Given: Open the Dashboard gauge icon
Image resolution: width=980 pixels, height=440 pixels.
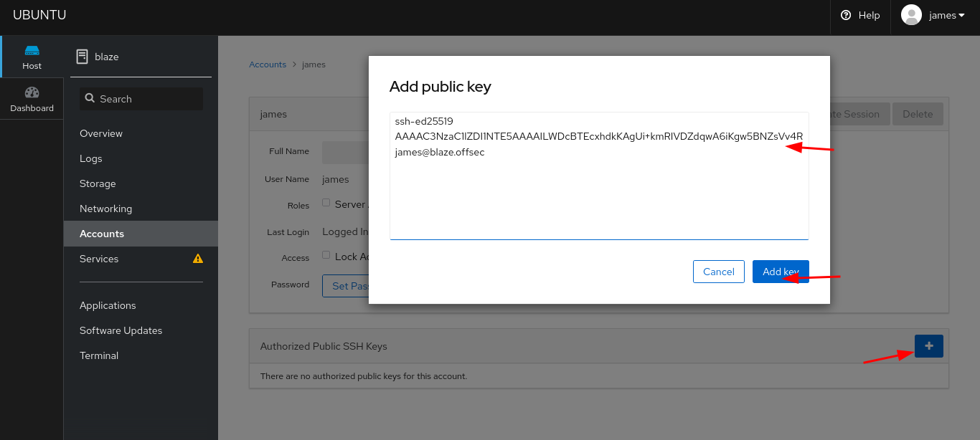Looking at the screenshot, I should [32, 92].
